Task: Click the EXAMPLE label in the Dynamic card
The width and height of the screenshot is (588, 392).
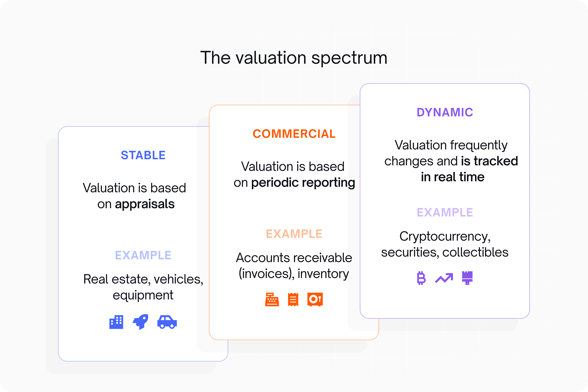Action: (445, 212)
